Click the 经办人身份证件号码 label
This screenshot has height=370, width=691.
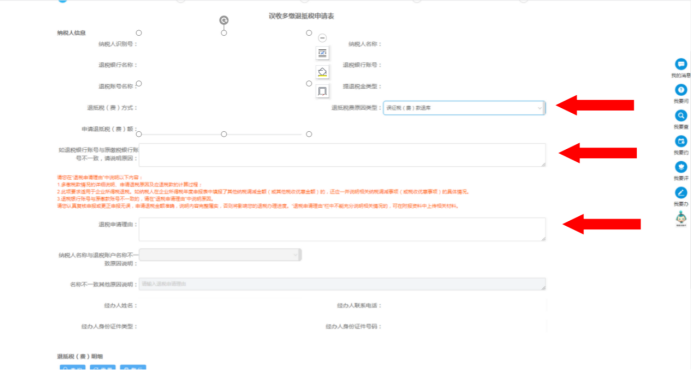coord(353,327)
